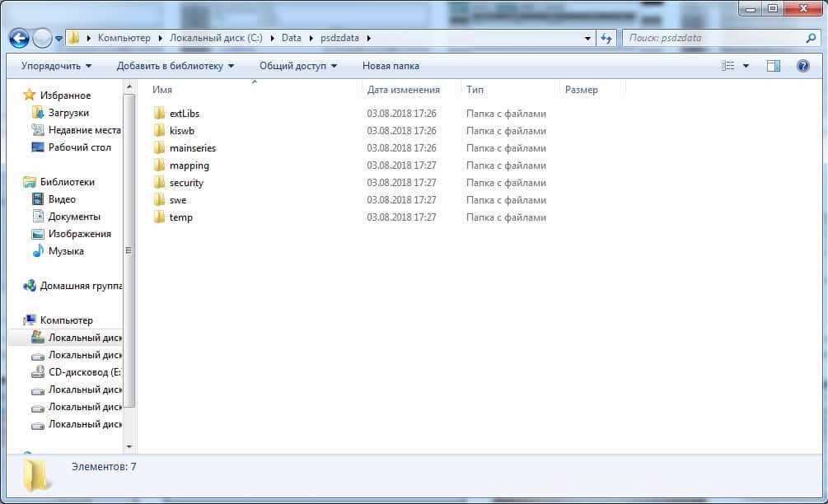Select the mapping folder icon
The image size is (828, 504).
click(159, 166)
